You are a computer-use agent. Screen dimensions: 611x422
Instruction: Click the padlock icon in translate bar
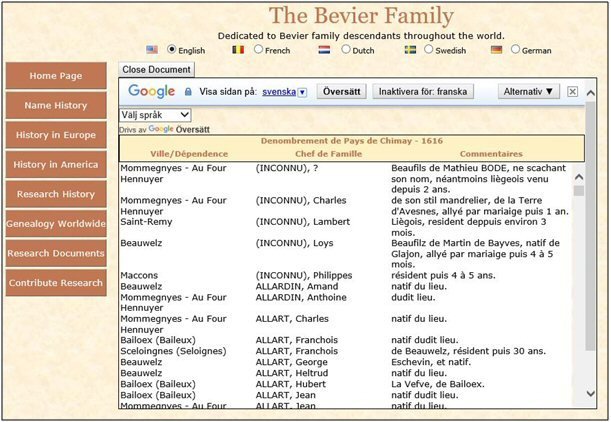coord(188,92)
